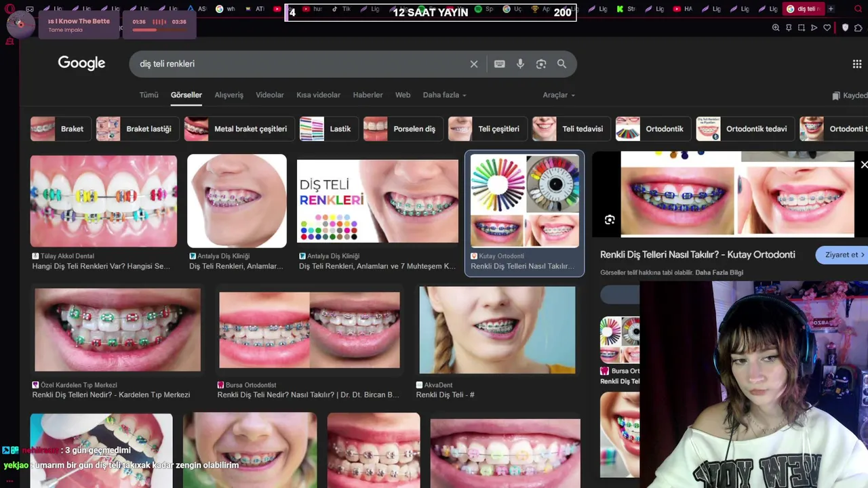Screen dimensions: 868x488
Task: Filter by the Porselen diş chip
Action: tap(403, 129)
